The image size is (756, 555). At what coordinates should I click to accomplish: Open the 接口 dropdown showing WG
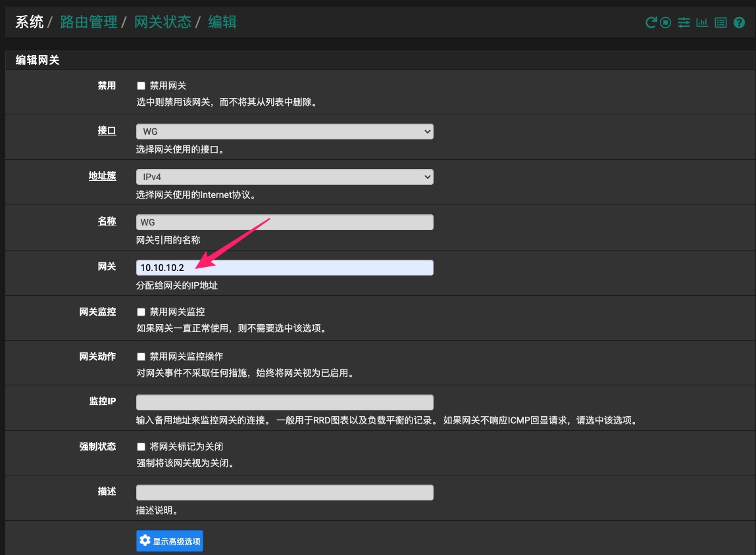[x=284, y=132]
